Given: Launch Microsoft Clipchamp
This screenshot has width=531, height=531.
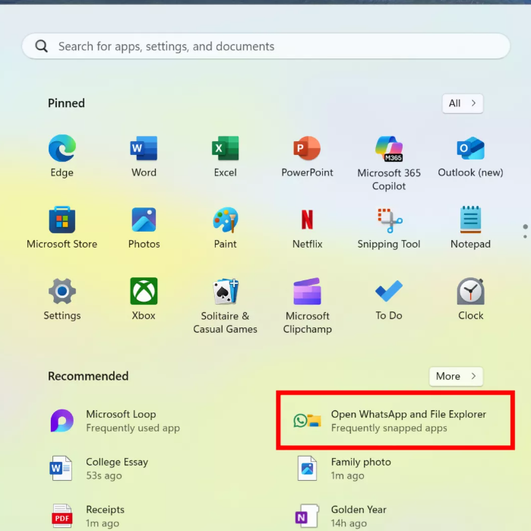Looking at the screenshot, I should (x=307, y=306).
